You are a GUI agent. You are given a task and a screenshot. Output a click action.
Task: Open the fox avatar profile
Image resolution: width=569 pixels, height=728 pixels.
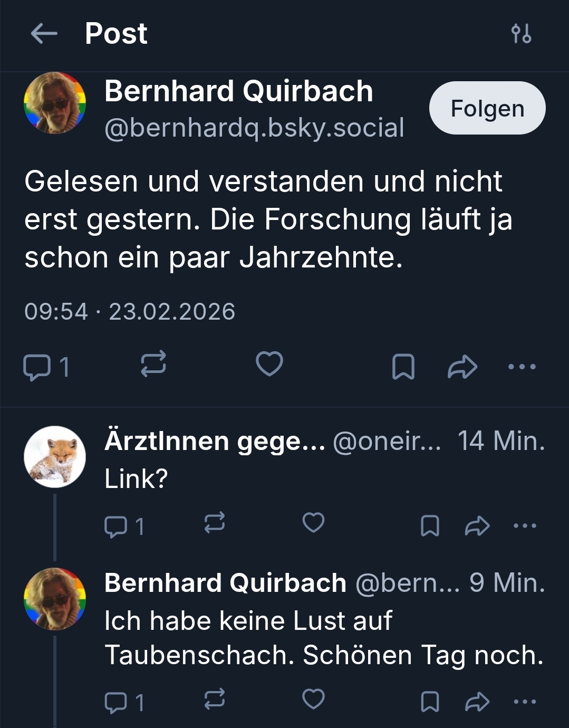pyautogui.click(x=55, y=457)
